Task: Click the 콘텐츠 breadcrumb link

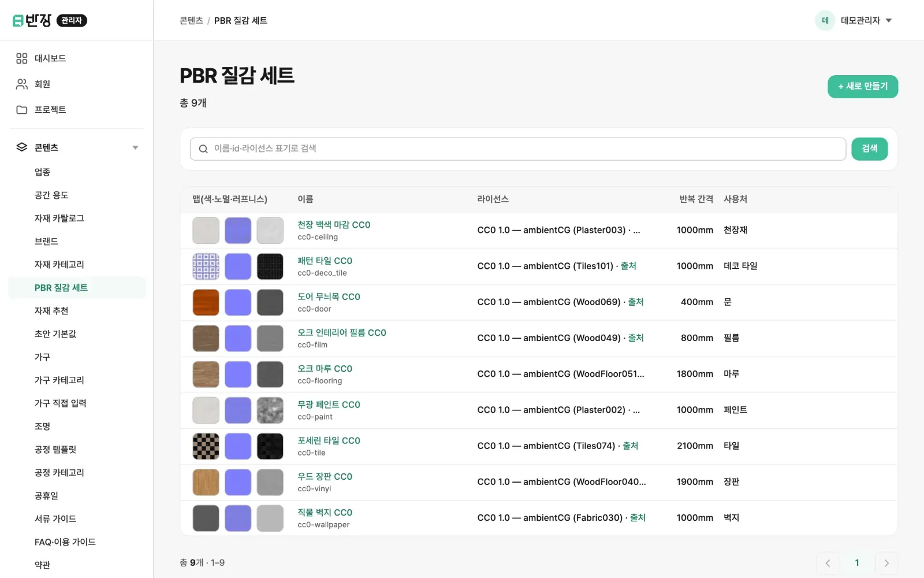Action: click(x=191, y=21)
